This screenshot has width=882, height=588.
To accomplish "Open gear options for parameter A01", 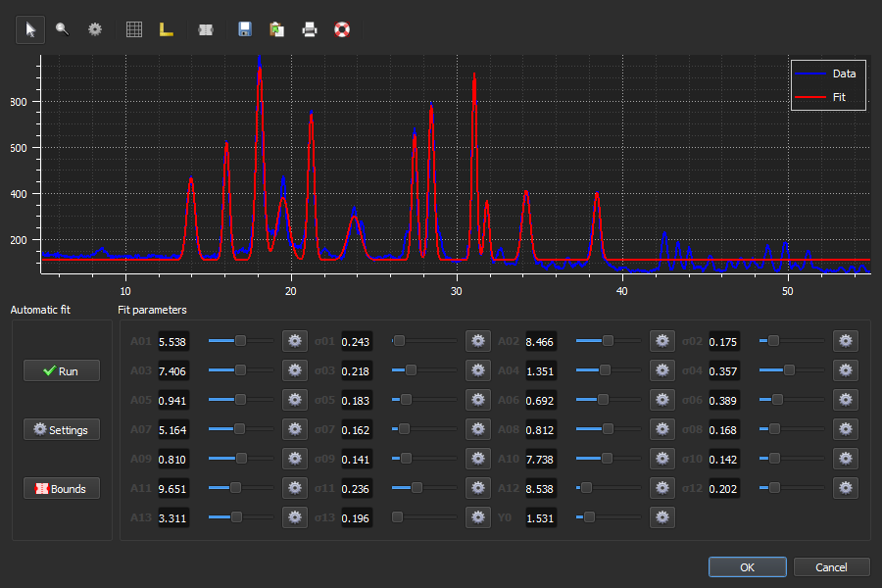I will [295, 341].
